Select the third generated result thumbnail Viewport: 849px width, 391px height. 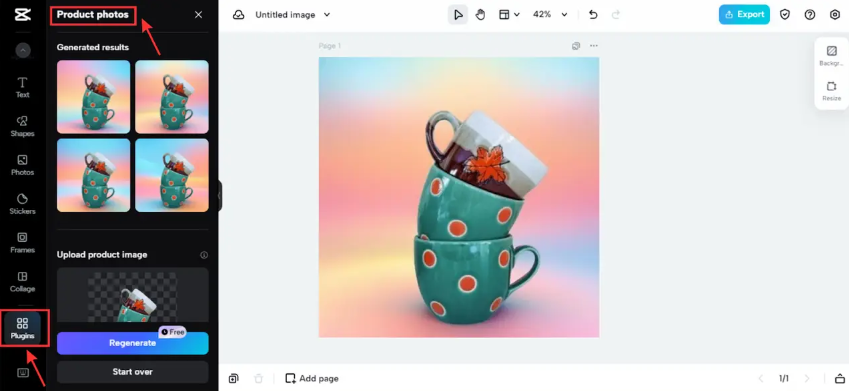pos(94,175)
